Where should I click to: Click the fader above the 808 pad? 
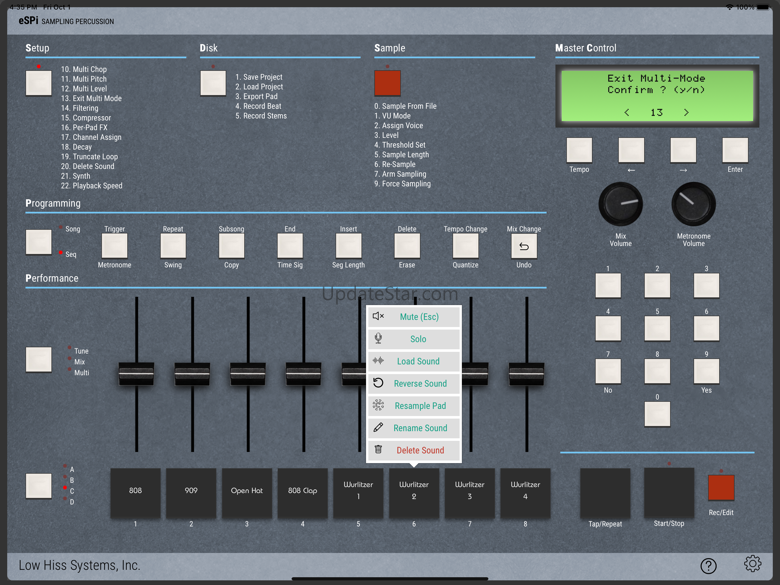[136, 374]
